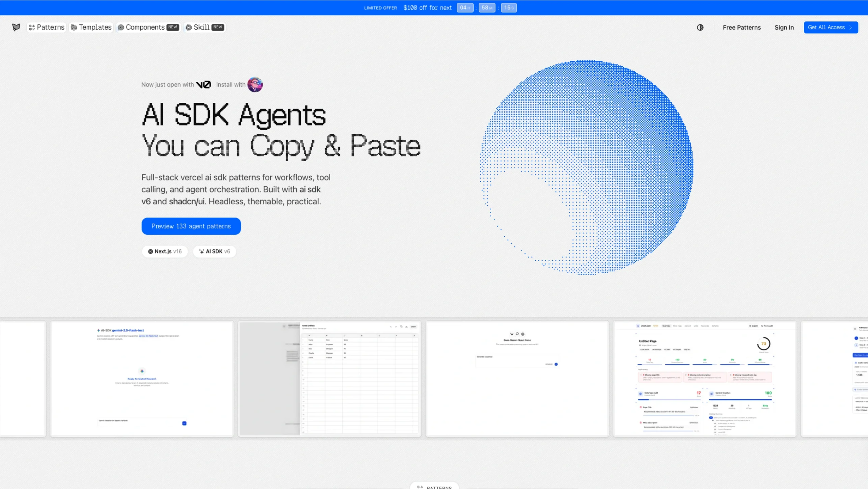Click the blue send button in the gemini card
Viewport: 868px width, 489px height.
click(x=184, y=423)
